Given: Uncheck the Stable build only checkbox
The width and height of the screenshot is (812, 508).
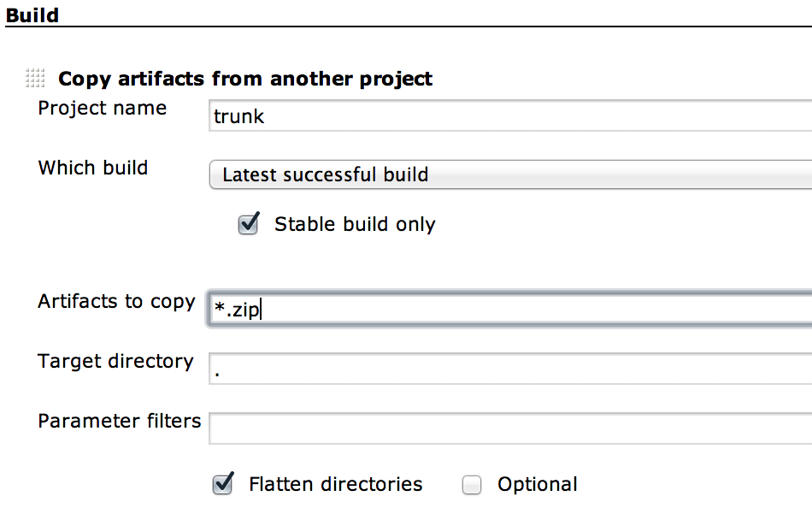Looking at the screenshot, I should (x=248, y=225).
